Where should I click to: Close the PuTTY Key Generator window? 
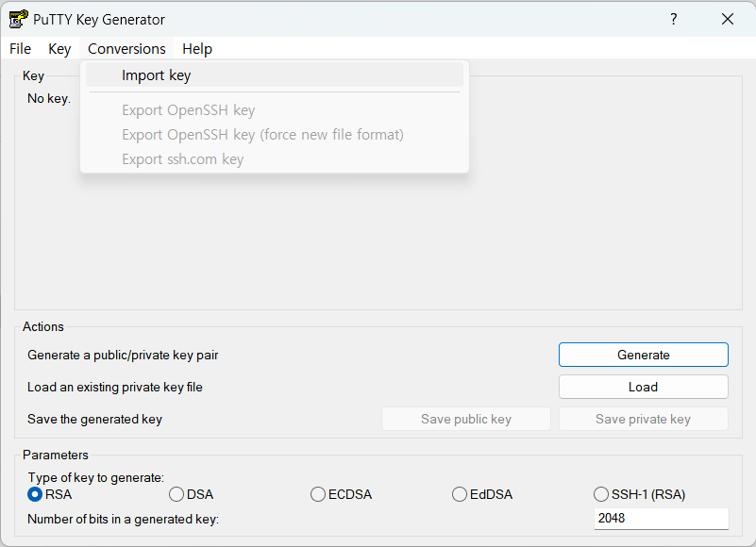tap(728, 19)
